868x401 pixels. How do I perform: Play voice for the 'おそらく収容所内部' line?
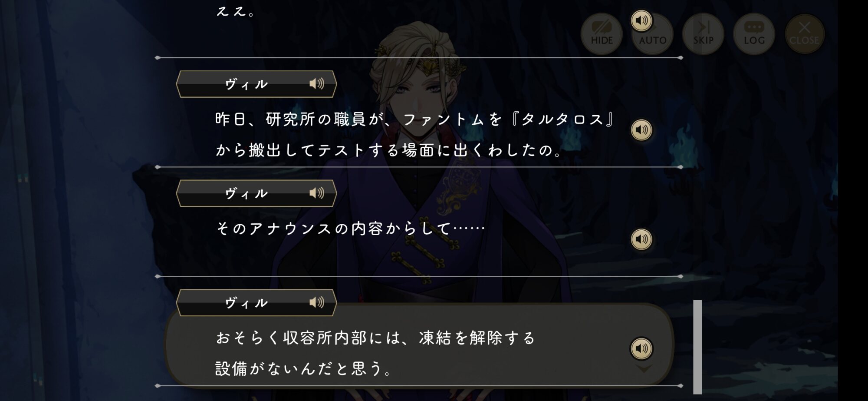point(641,348)
